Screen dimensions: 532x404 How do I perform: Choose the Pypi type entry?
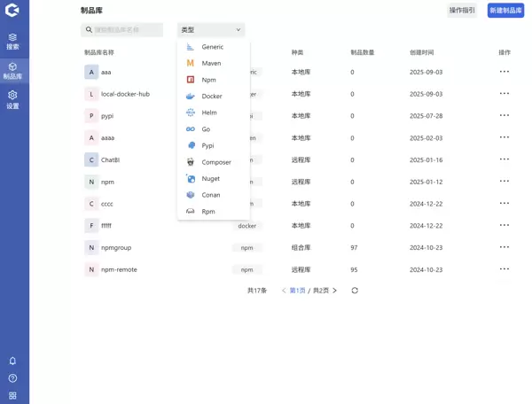pyautogui.click(x=207, y=145)
